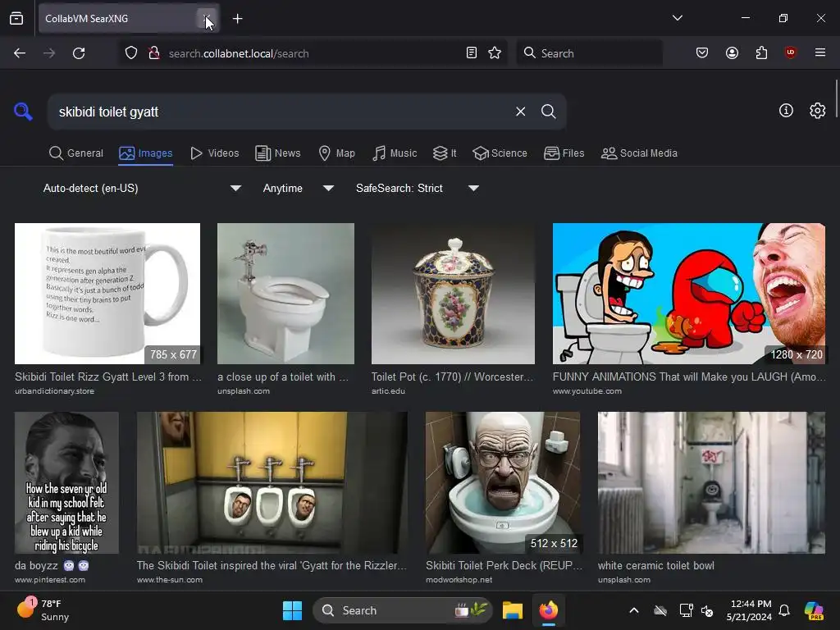
Task: Switch to the Map category
Action: [337, 153]
